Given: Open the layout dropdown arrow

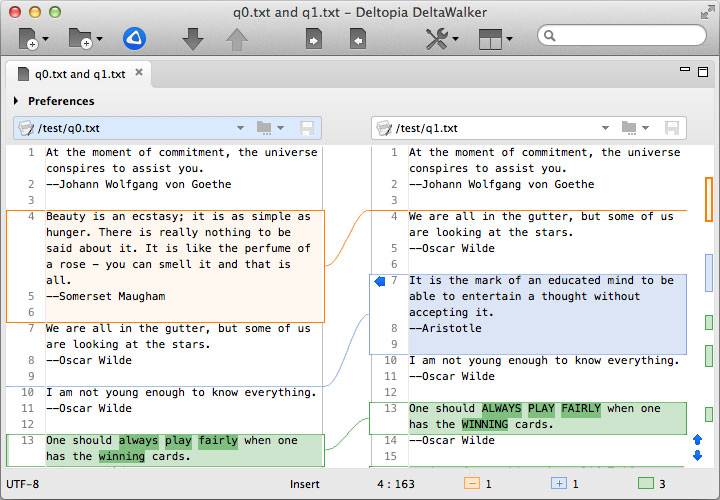Looking at the screenshot, I should coord(509,39).
